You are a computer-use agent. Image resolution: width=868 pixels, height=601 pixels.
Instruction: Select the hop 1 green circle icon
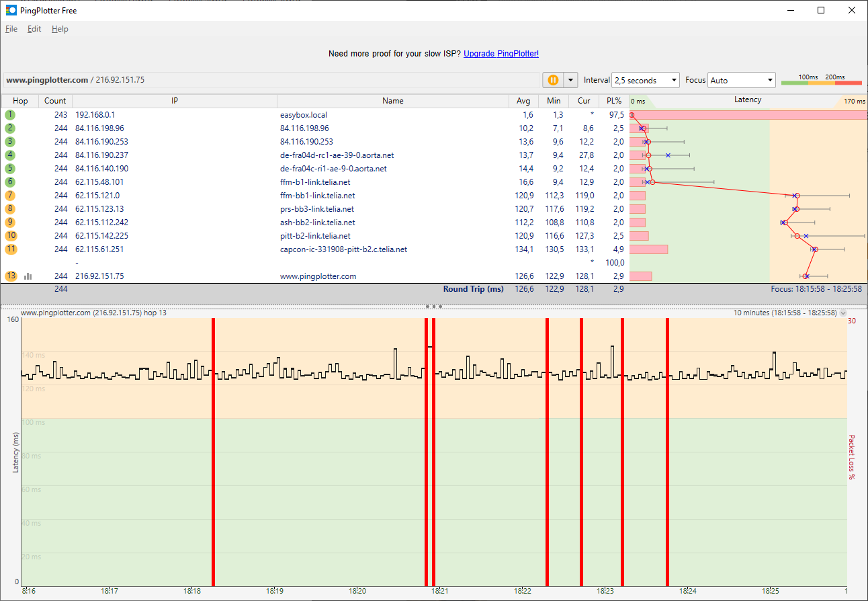(x=10, y=115)
